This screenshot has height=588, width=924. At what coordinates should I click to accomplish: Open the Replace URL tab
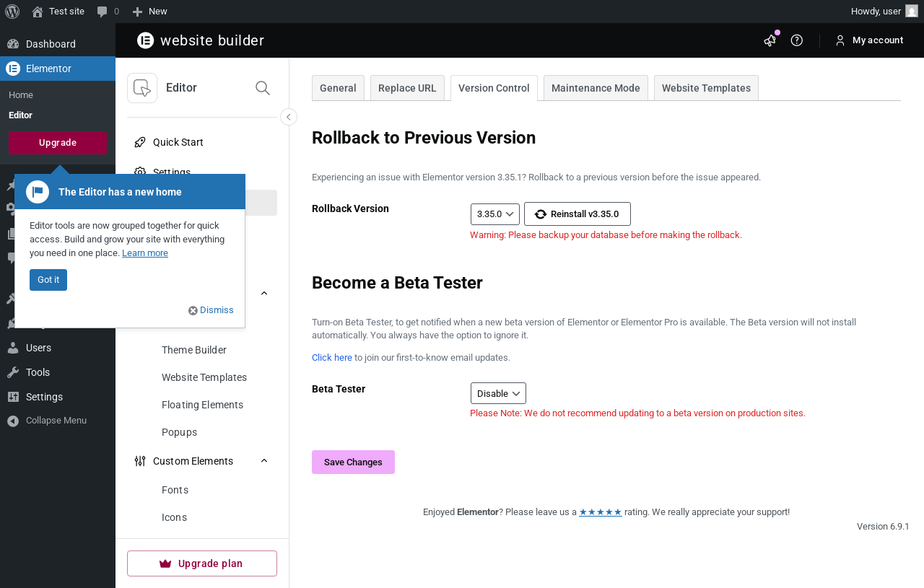coord(407,88)
